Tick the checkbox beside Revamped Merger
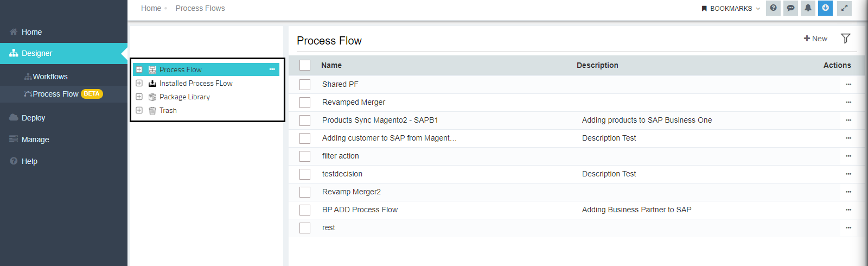868x266 pixels. (x=305, y=103)
